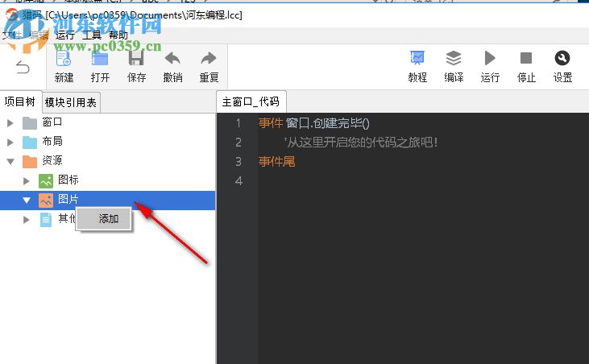Viewport: 589px width, 364px height.
Task: Click the gray 窗口 folder icon
Action: click(x=30, y=122)
